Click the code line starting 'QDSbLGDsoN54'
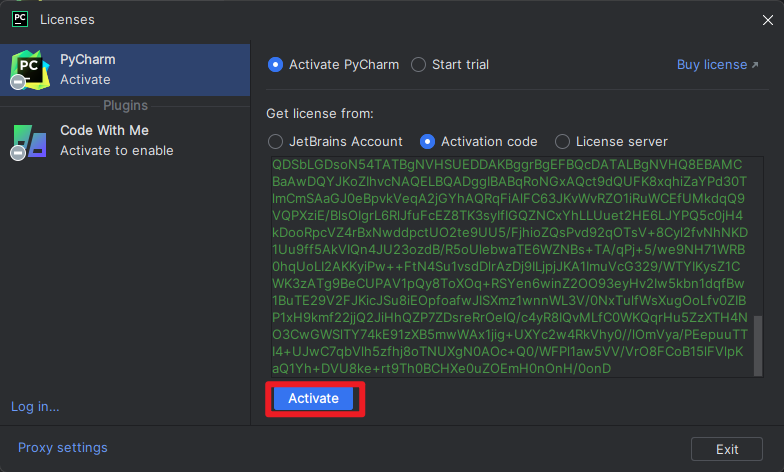The height and width of the screenshot is (472, 784). coord(507,164)
